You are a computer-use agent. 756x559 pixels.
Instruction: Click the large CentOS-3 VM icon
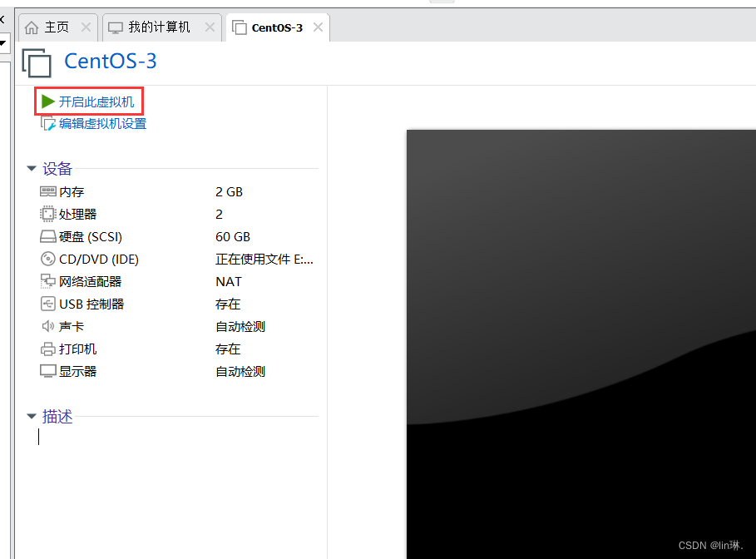[37, 62]
